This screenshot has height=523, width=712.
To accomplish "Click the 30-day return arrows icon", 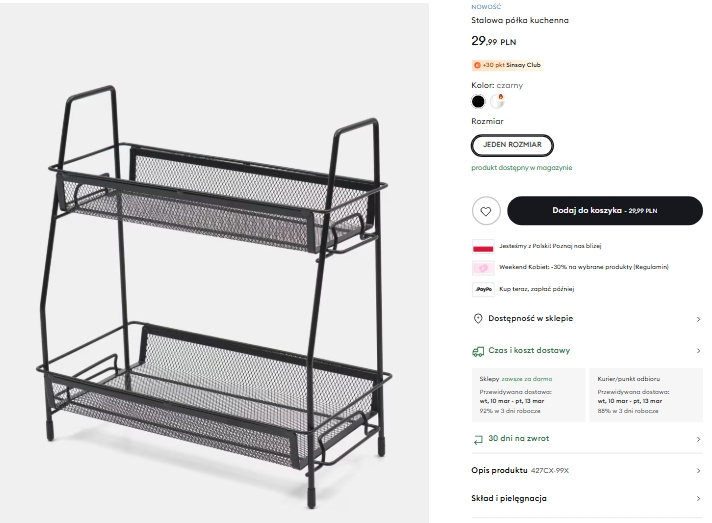I will [478, 438].
